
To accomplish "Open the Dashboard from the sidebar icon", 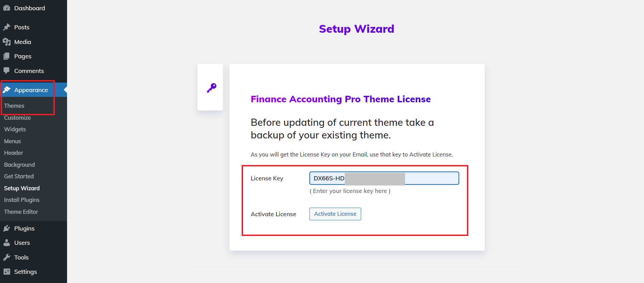I will (x=6, y=8).
